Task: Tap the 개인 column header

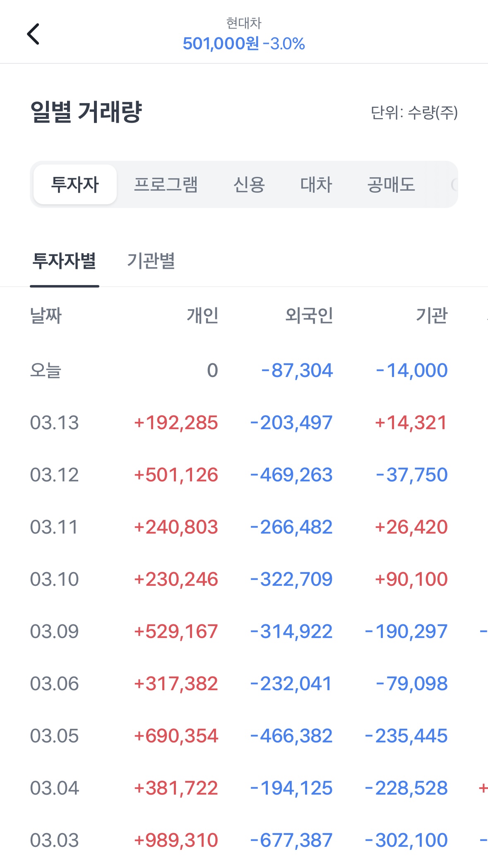Action: [202, 316]
